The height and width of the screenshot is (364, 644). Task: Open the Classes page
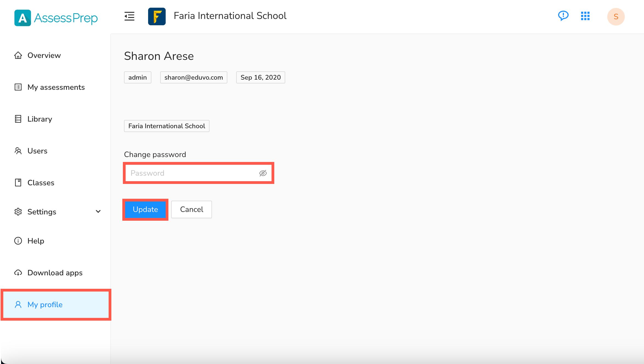coord(41,183)
